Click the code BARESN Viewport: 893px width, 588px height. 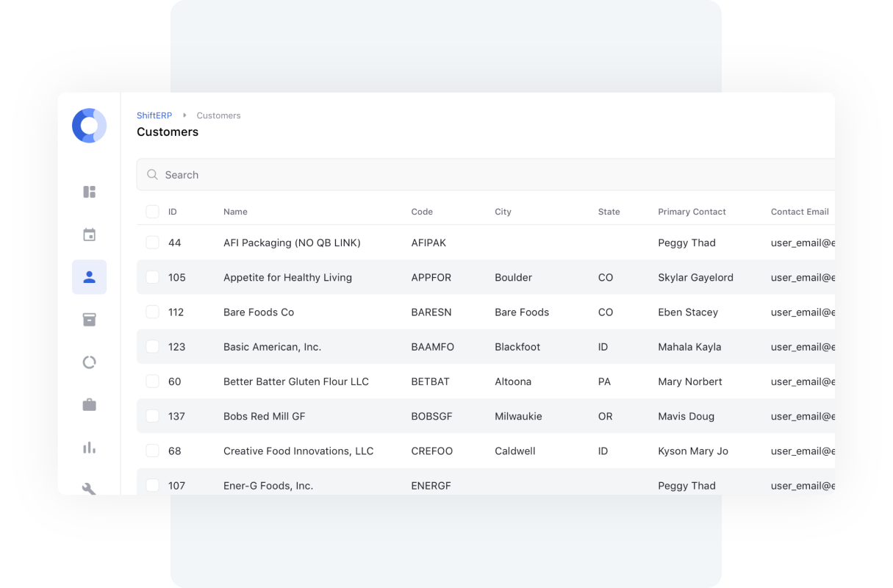click(431, 312)
